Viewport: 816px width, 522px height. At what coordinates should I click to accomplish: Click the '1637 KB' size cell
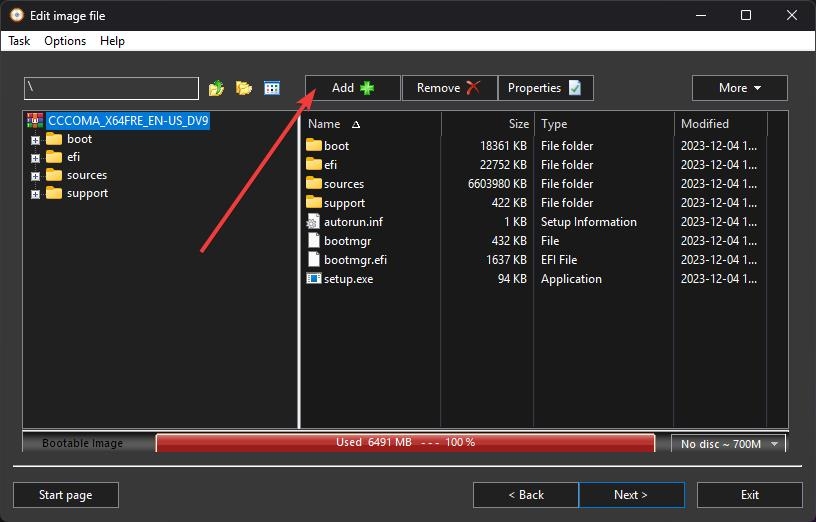[506, 260]
